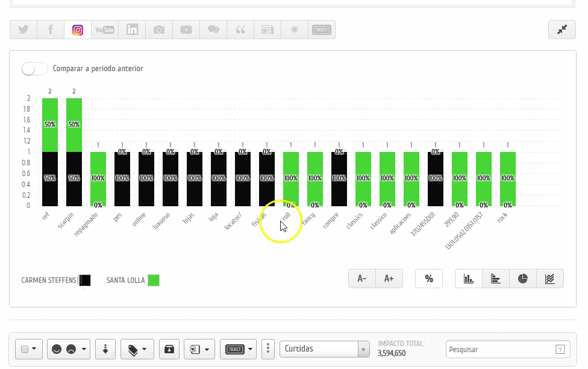Click the collapse panel arrows icon
588x369 pixels.
(562, 30)
